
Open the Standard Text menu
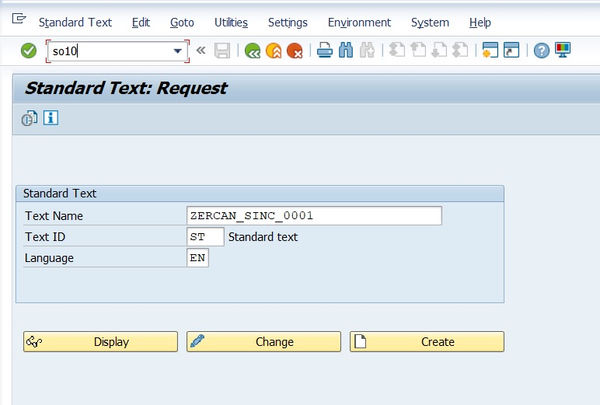[x=75, y=23]
